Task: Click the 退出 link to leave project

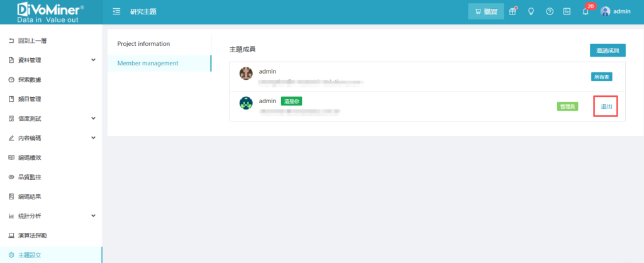Action: tap(606, 106)
